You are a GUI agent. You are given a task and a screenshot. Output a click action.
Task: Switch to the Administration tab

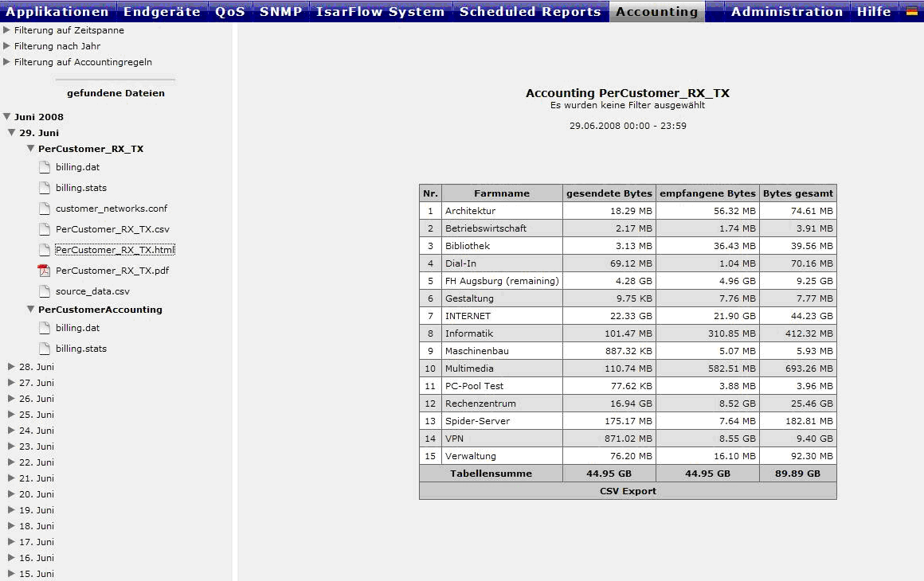coord(786,11)
